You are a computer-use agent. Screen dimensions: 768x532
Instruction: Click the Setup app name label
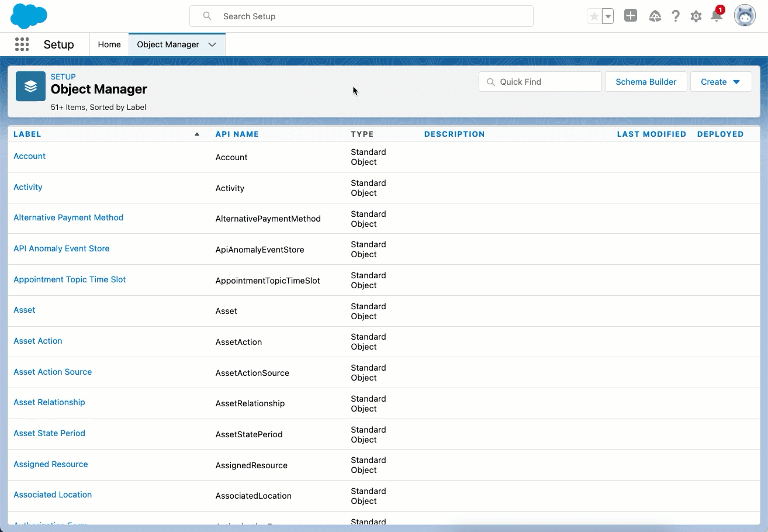pyautogui.click(x=59, y=44)
